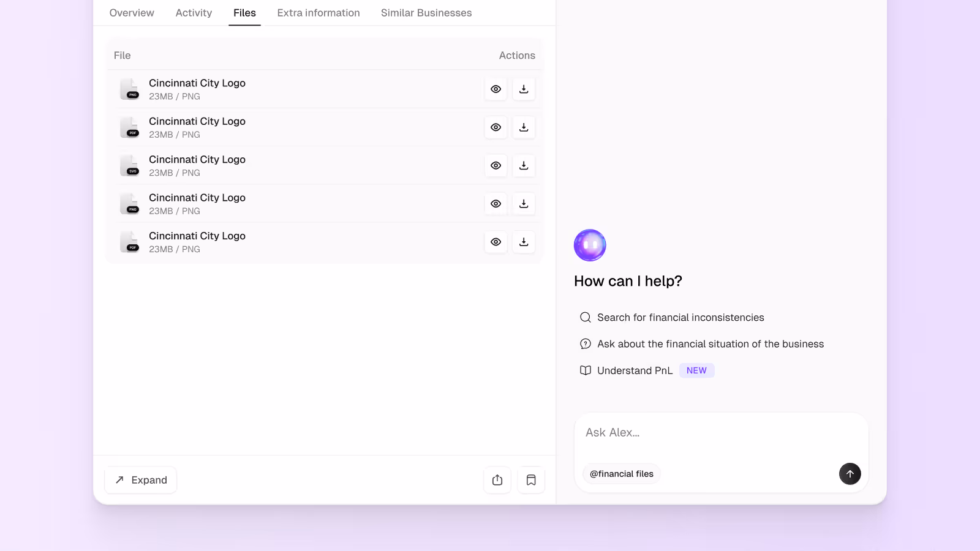Viewport: 980px width, 551px height.
Task: Download the second file, badged PDF
Action: [524, 127]
